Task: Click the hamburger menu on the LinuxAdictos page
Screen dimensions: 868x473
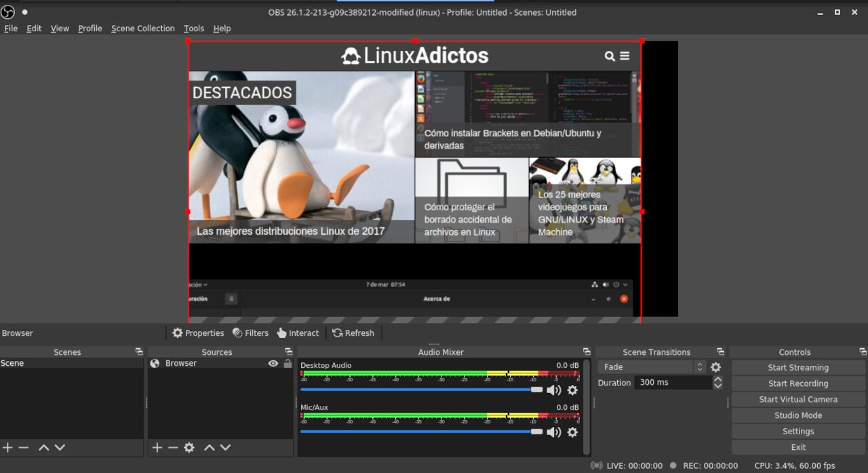Action: click(x=625, y=56)
